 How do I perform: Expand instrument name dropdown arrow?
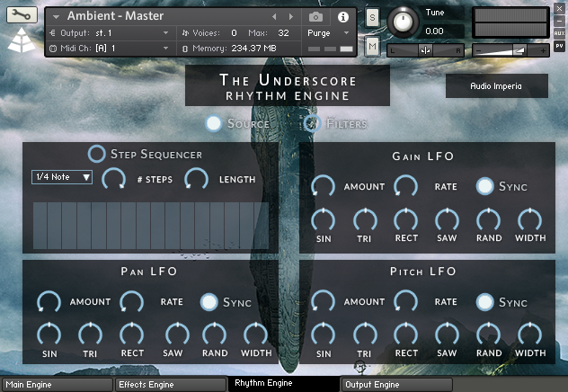tap(56, 17)
